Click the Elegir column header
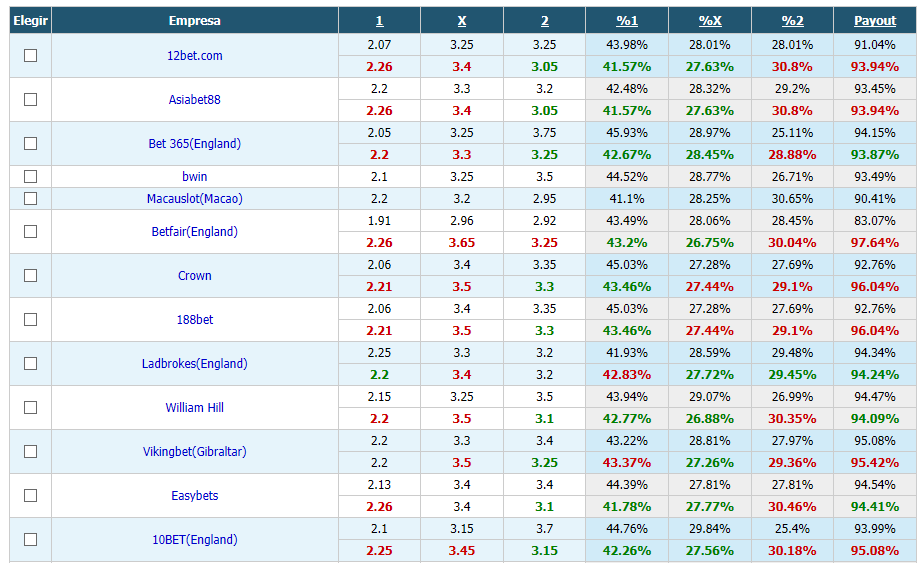Image resolution: width=923 pixels, height=563 pixels. (30, 21)
